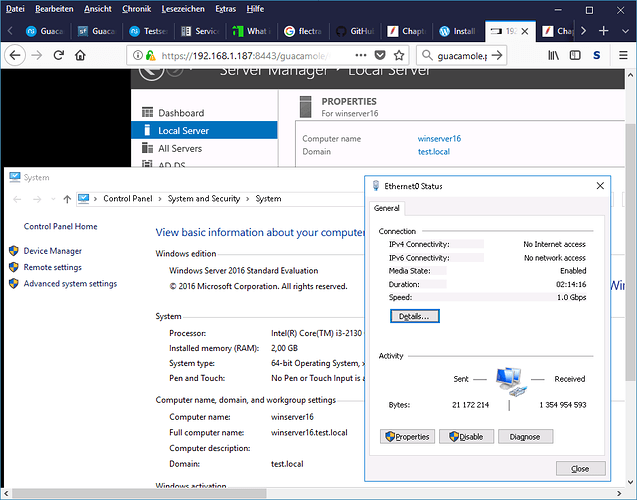Click System and Security in breadcrumb

[204, 199]
